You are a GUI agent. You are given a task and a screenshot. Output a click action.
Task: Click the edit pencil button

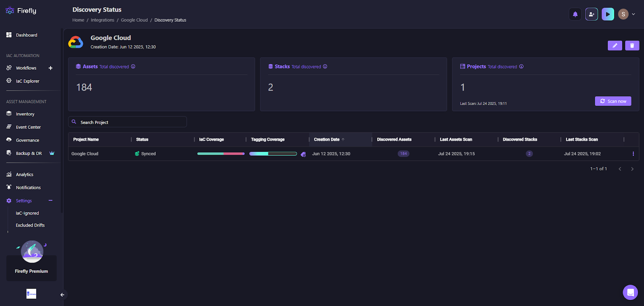point(615,45)
